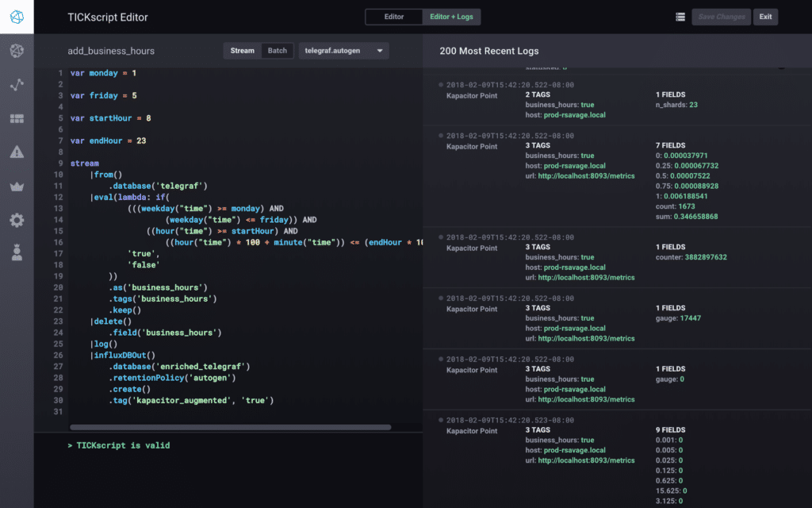Click the Exit button
Image resolution: width=812 pixels, height=508 pixels.
(x=765, y=17)
